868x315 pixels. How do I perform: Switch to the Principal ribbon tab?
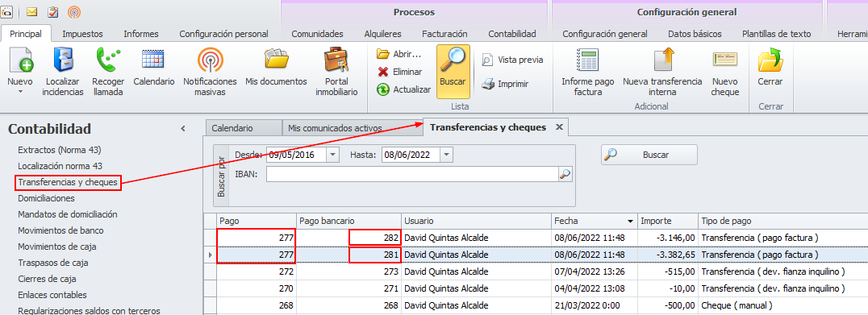(26, 34)
